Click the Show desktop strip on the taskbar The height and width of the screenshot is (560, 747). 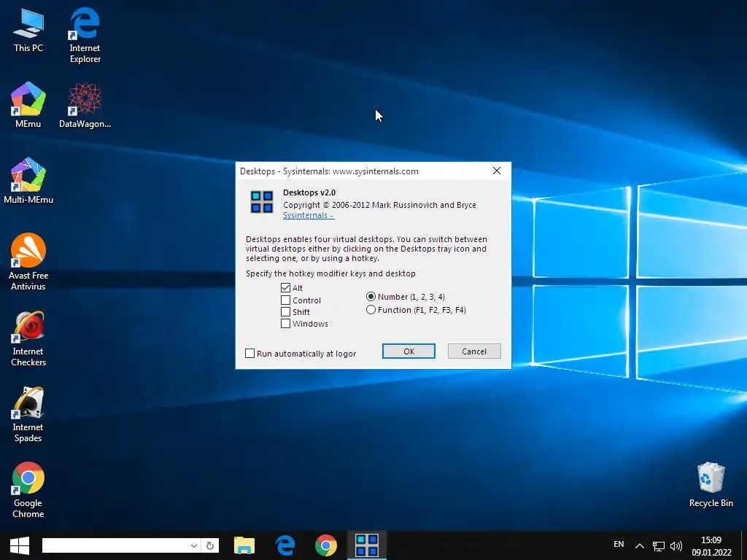click(x=744, y=545)
